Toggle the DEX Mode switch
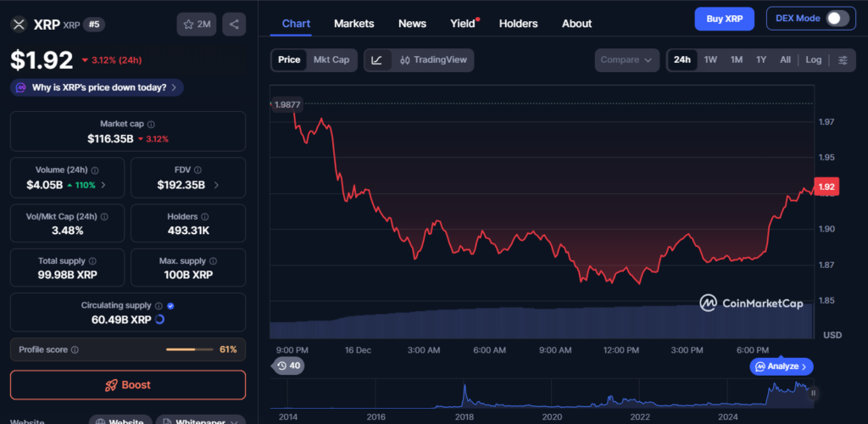 coord(837,19)
